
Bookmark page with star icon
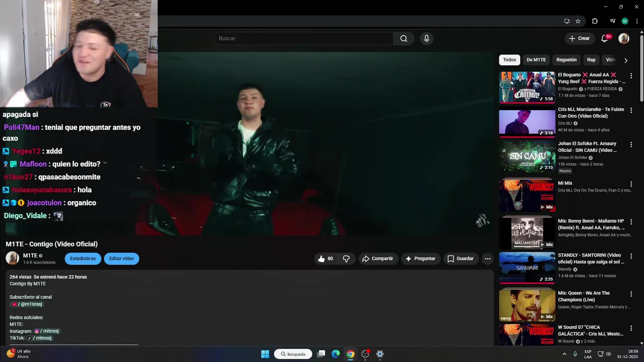pos(578,21)
